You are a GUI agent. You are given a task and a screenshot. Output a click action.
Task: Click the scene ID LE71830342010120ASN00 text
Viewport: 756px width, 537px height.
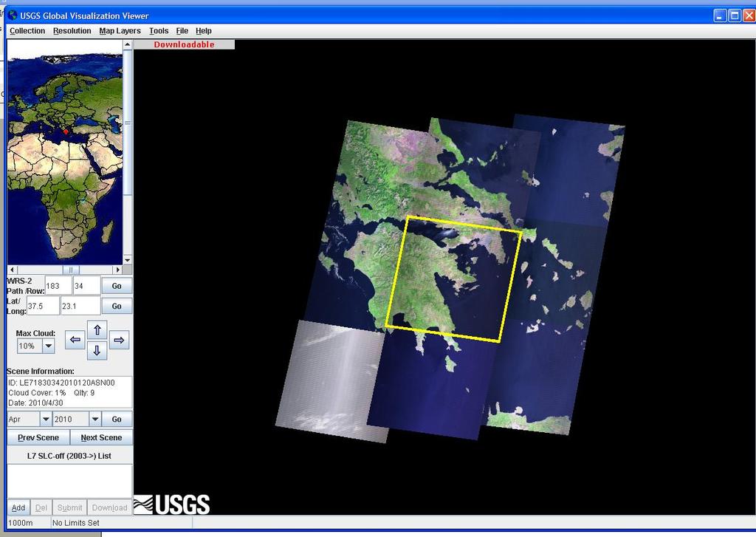[62, 383]
